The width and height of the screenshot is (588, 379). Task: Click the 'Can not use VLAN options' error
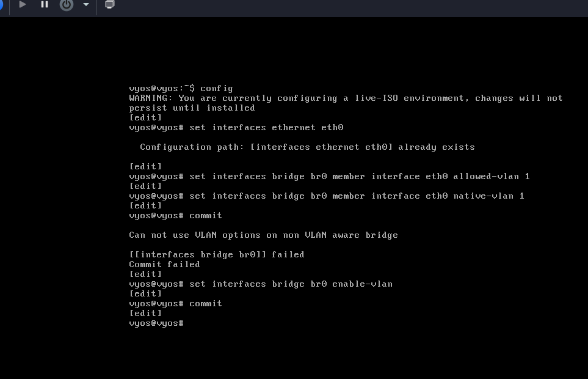263,235
